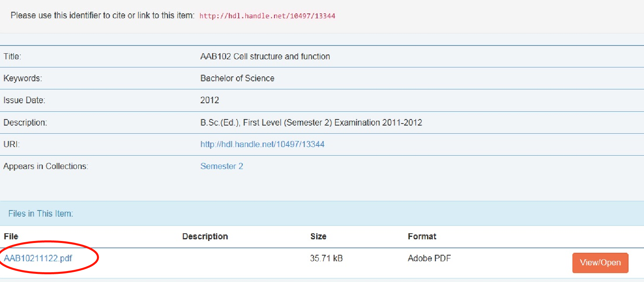Click the Adobe PDF format text
The width and height of the screenshot is (644, 282).
tap(429, 258)
